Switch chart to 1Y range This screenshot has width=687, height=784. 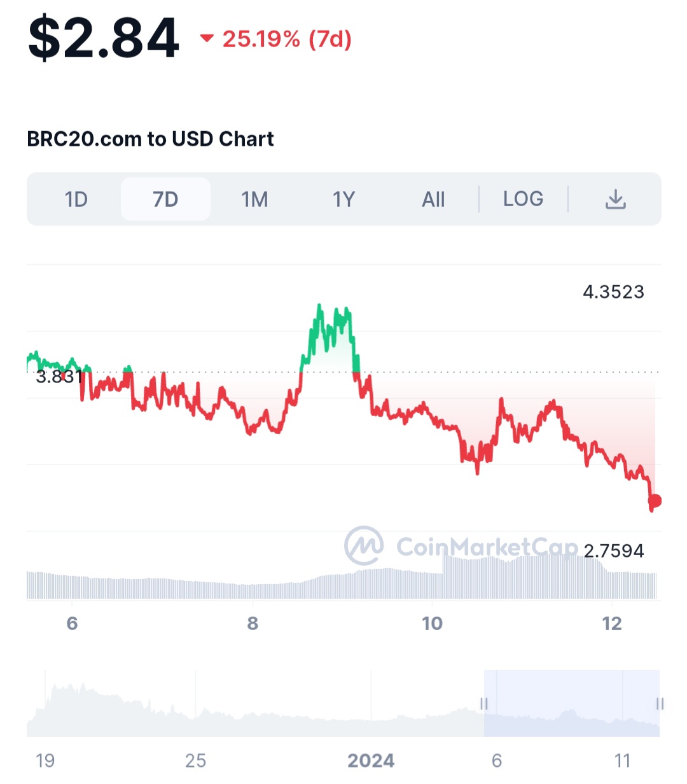pos(344,199)
